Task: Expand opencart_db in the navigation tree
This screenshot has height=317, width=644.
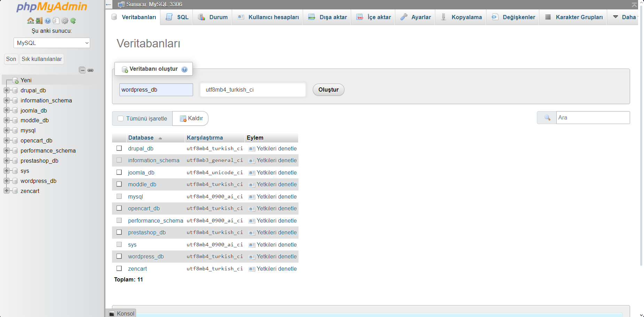Action: (x=6, y=140)
